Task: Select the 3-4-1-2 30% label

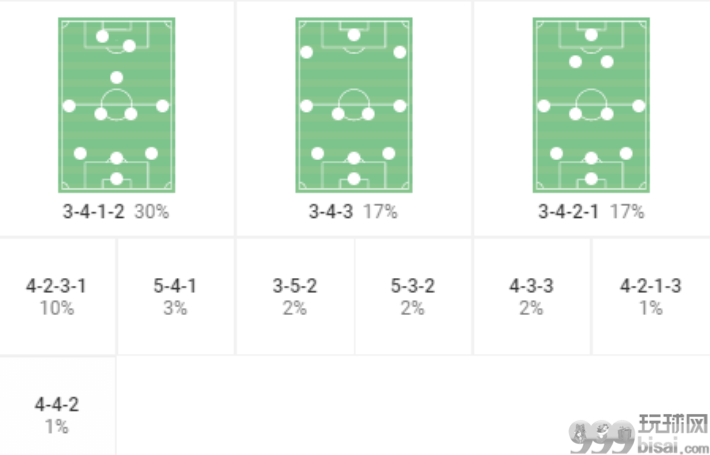Action: pyautogui.click(x=116, y=211)
